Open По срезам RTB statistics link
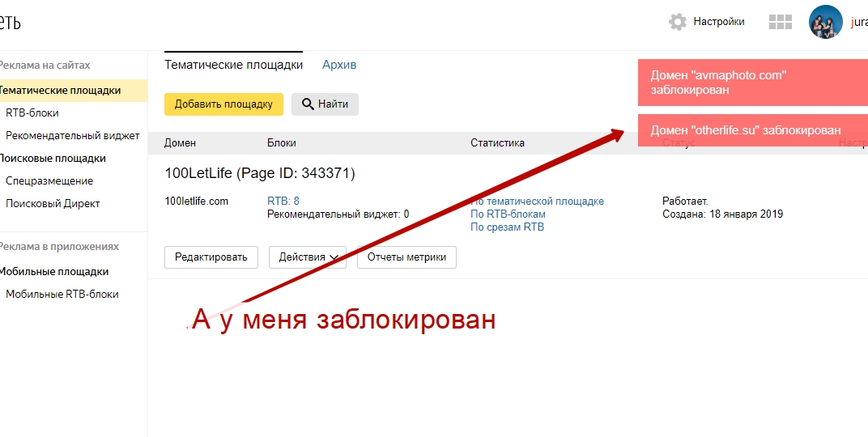The height and width of the screenshot is (437, 868). tap(507, 227)
